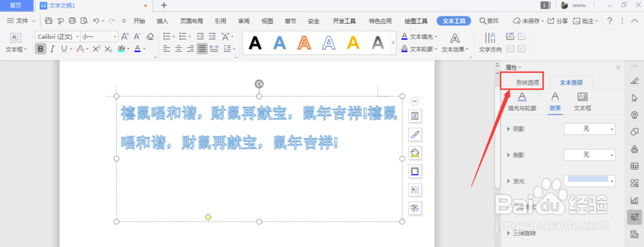
Task: Click the shape fill bucket icon beside text box
Action: 415,153
